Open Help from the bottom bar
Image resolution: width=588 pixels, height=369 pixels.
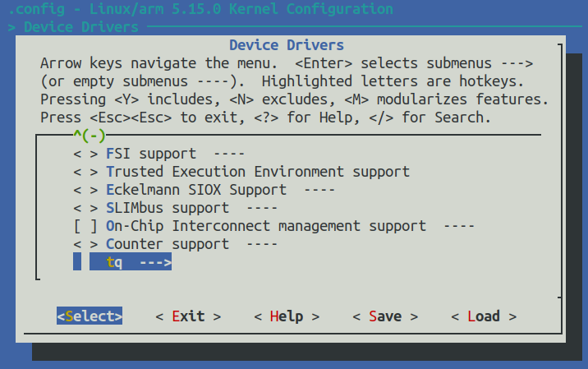click(287, 316)
